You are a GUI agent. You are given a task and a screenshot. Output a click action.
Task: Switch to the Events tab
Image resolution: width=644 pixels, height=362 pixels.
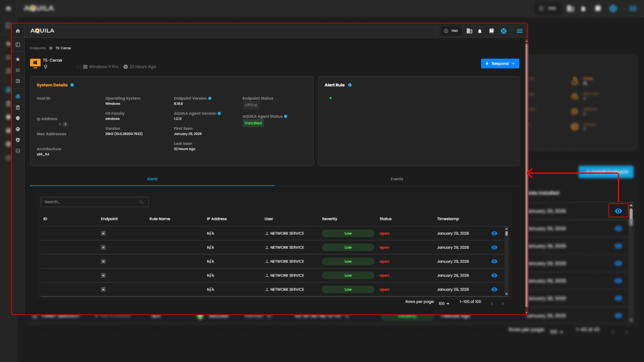[397, 179]
